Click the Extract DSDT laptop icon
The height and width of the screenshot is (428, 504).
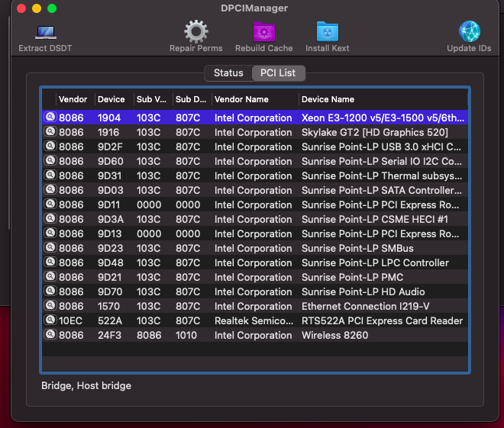(x=45, y=32)
